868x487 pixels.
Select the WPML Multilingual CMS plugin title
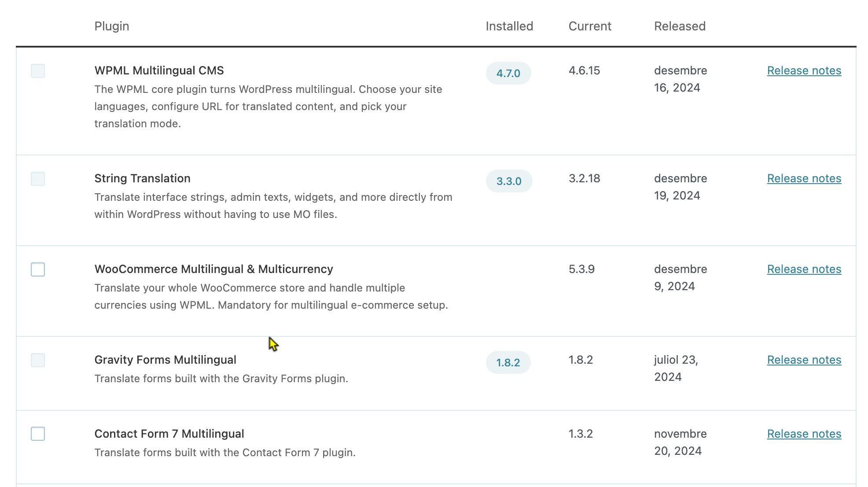(x=159, y=70)
